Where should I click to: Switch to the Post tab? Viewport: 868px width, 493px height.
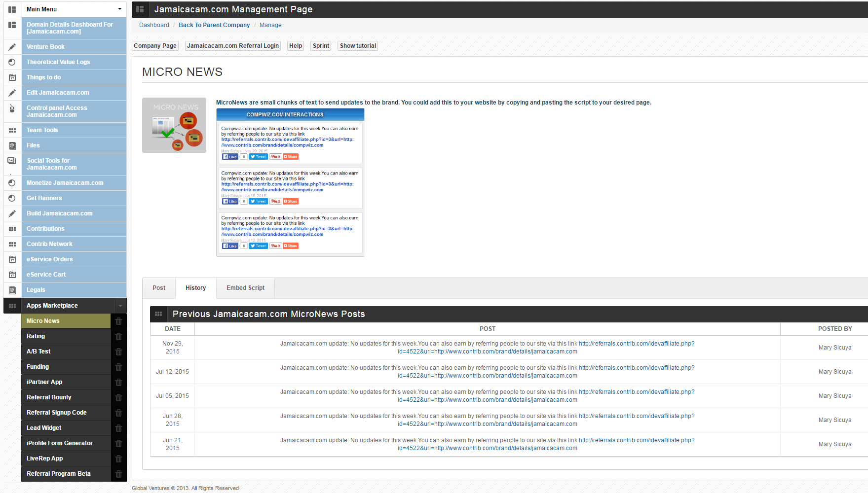pyautogui.click(x=159, y=288)
